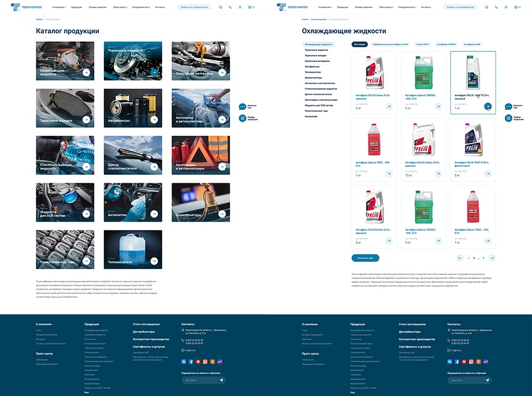Open the user account icon in the catalog page header
The height and width of the screenshot is (396, 532).
tap(240, 7)
